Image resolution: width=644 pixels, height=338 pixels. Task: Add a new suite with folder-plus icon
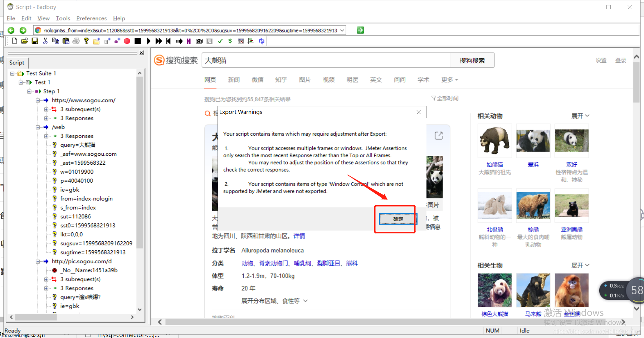tap(96, 41)
